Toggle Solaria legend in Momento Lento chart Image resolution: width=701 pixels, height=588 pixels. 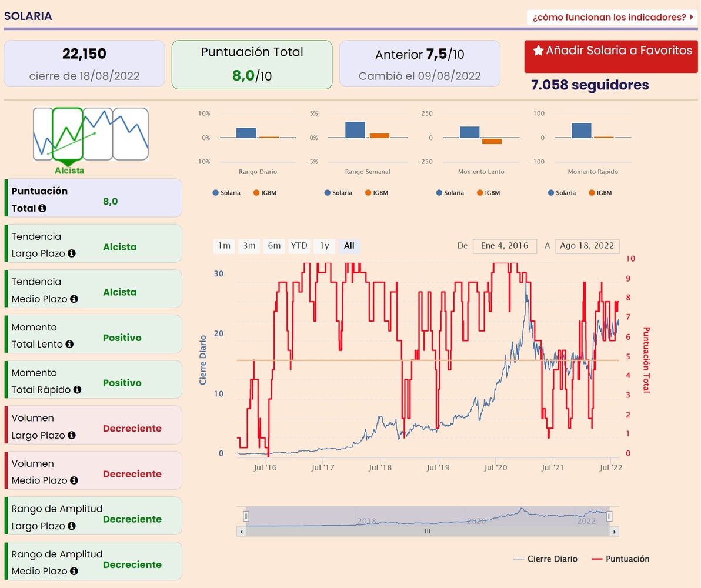(x=450, y=193)
